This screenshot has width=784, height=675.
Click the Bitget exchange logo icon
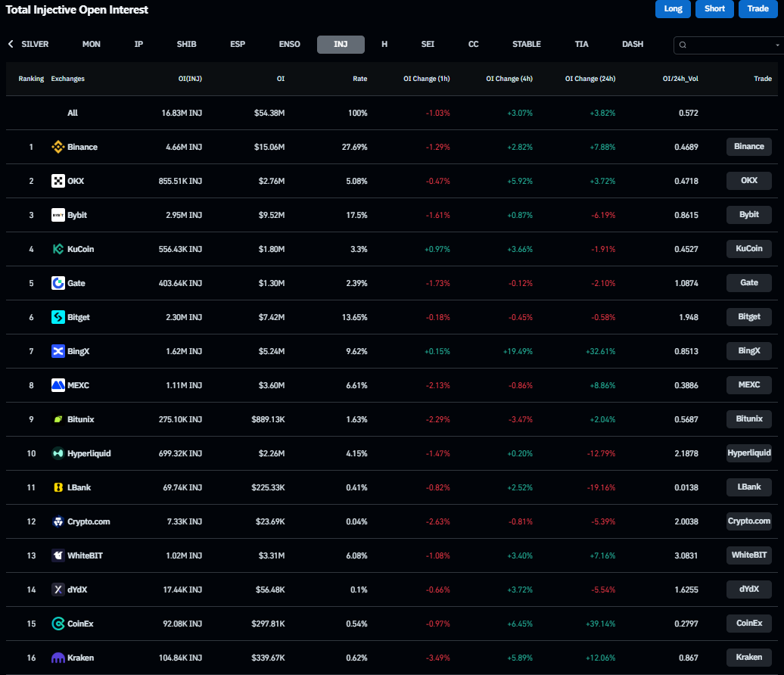tap(58, 317)
